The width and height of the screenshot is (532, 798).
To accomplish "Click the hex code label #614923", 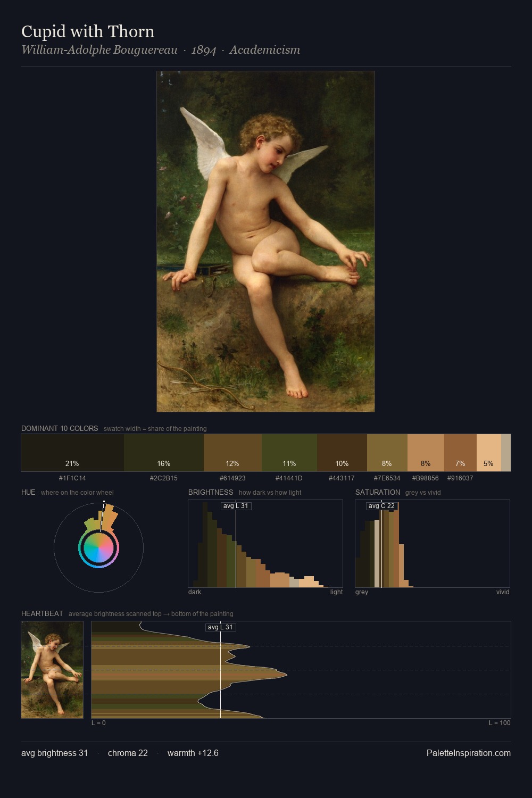I will 232,478.
